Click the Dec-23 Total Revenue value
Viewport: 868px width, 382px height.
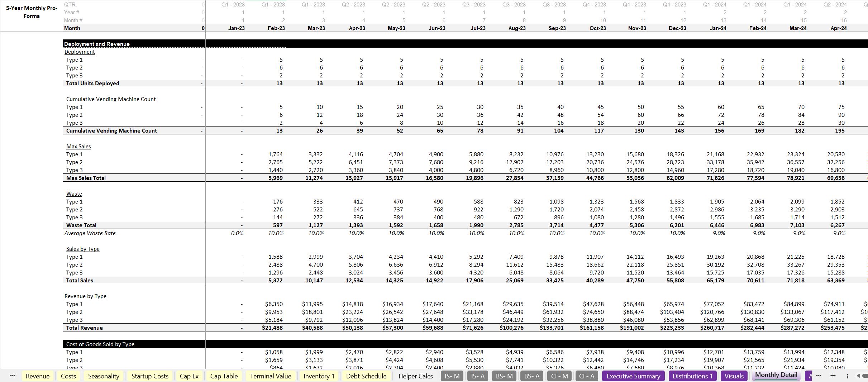click(x=672, y=328)
